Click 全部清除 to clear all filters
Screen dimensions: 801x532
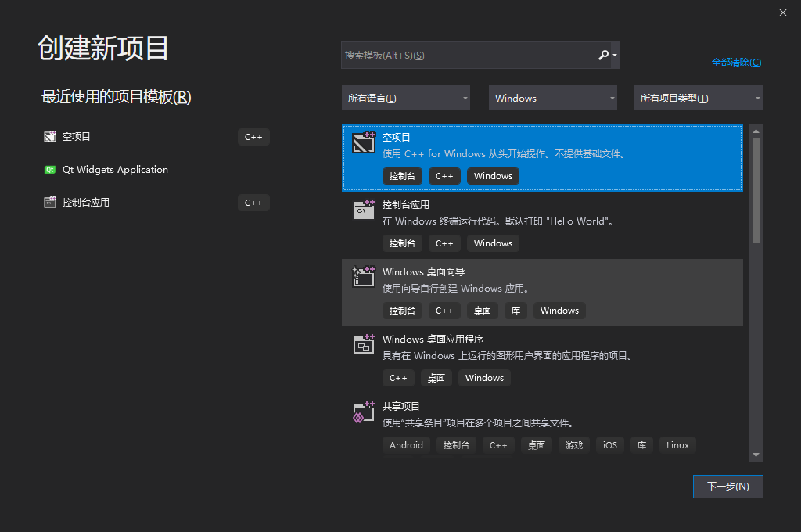[736, 63]
